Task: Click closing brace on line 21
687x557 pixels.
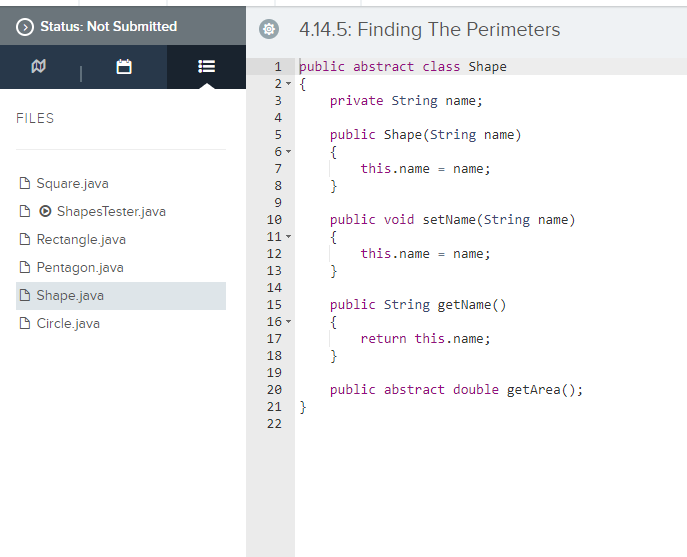Action: (x=303, y=407)
